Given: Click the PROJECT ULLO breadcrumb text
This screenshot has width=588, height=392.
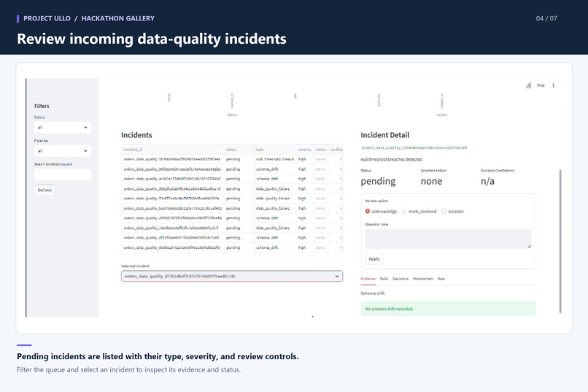Looking at the screenshot, I should coord(47,18).
